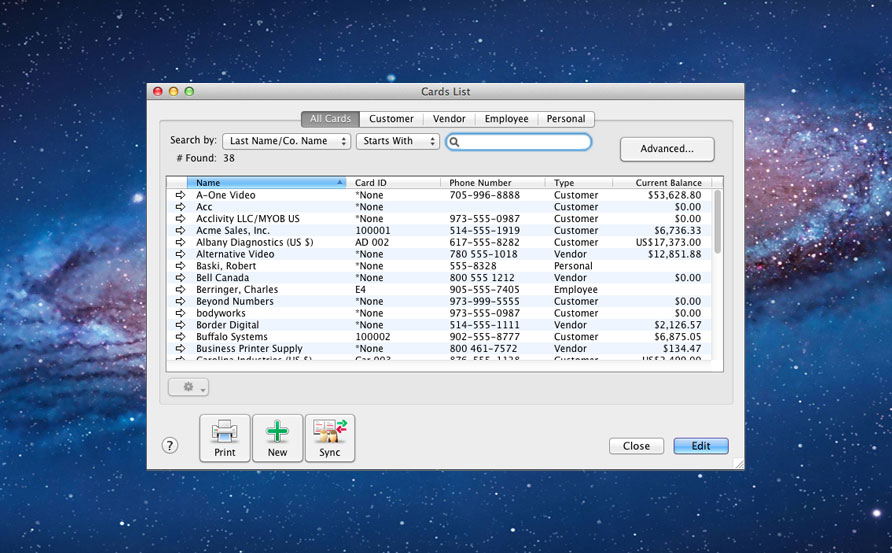Click the balance $2,126.57
The width and height of the screenshot is (892, 553).
click(678, 325)
